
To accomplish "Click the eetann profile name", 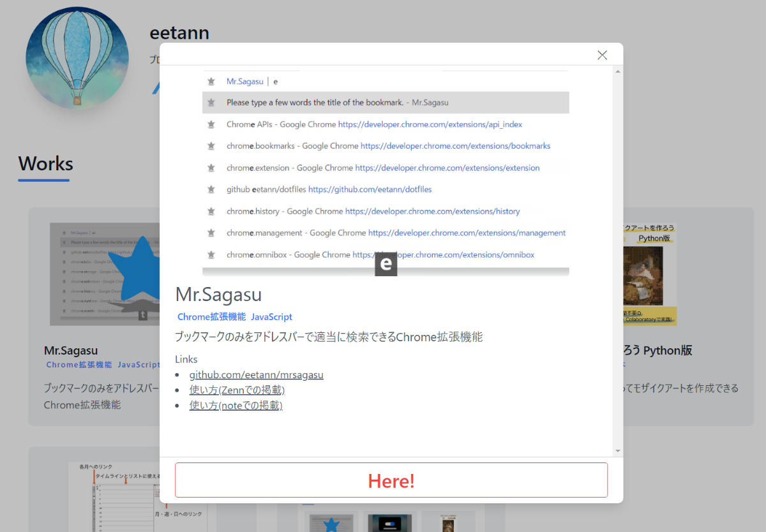I will (179, 33).
